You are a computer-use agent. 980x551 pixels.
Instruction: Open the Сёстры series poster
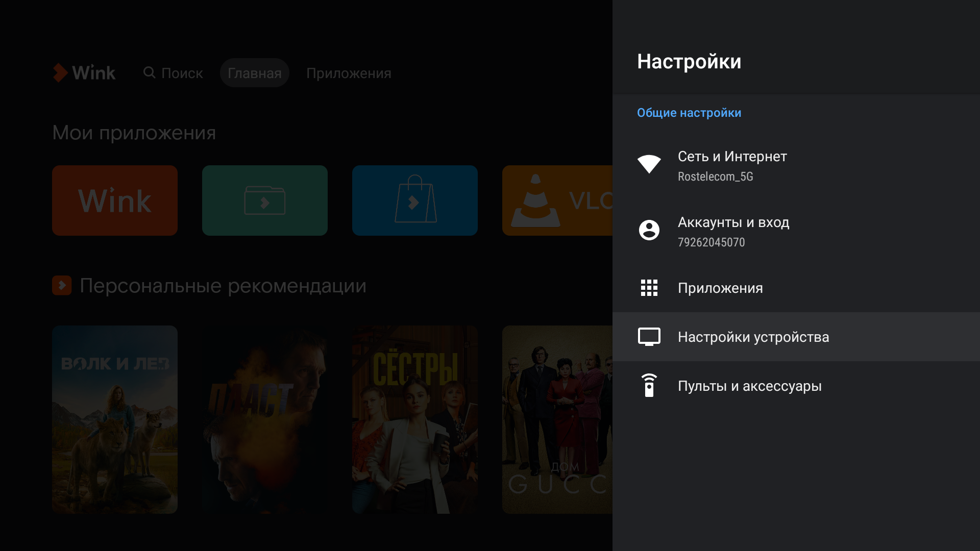coord(414,419)
